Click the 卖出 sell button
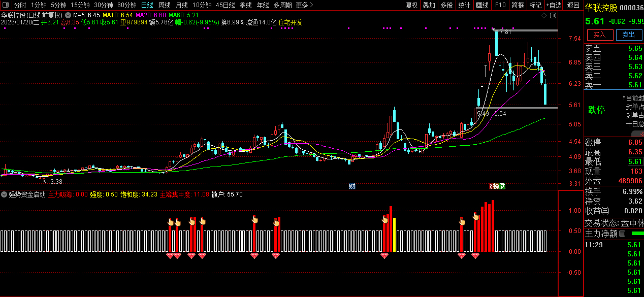The image size is (644, 297). click(x=629, y=35)
